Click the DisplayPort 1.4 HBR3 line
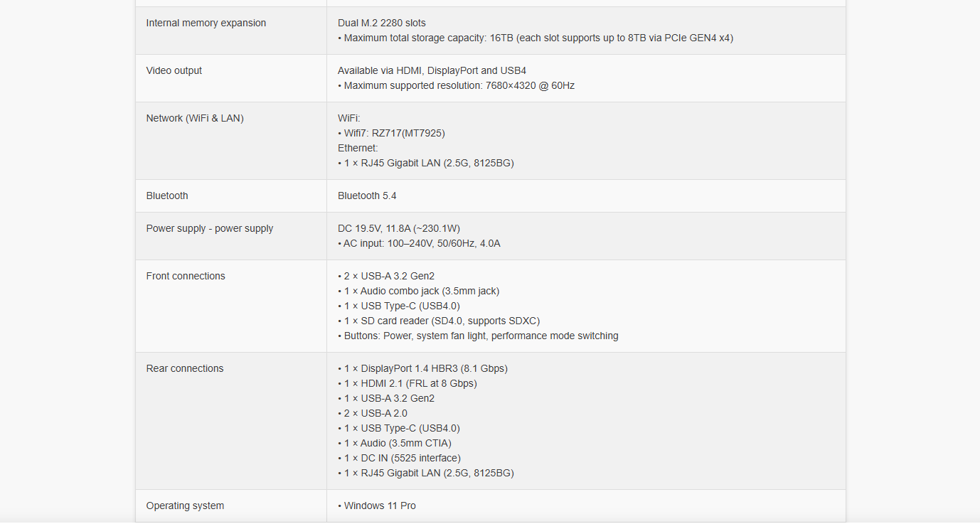 tap(425, 368)
